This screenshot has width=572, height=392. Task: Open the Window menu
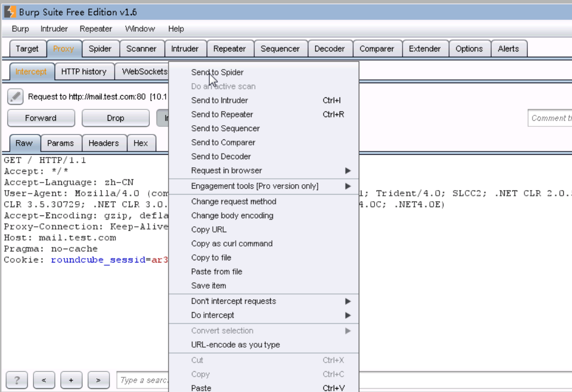point(139,29)
